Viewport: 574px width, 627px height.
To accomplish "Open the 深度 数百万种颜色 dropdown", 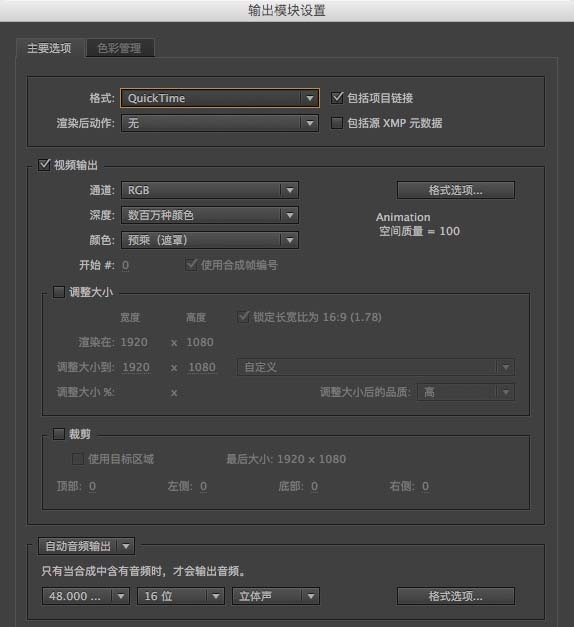I will pos(210,215).
